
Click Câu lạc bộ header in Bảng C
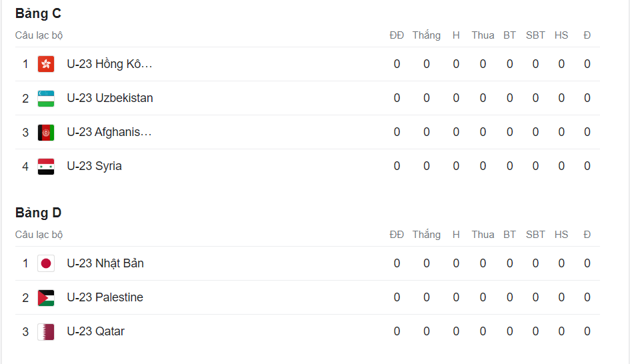click(x=39, y=35)
